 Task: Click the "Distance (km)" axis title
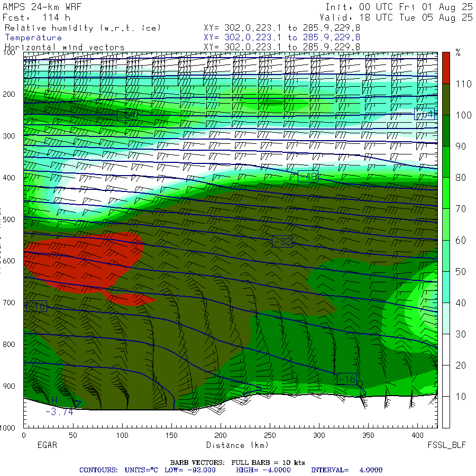237,445
